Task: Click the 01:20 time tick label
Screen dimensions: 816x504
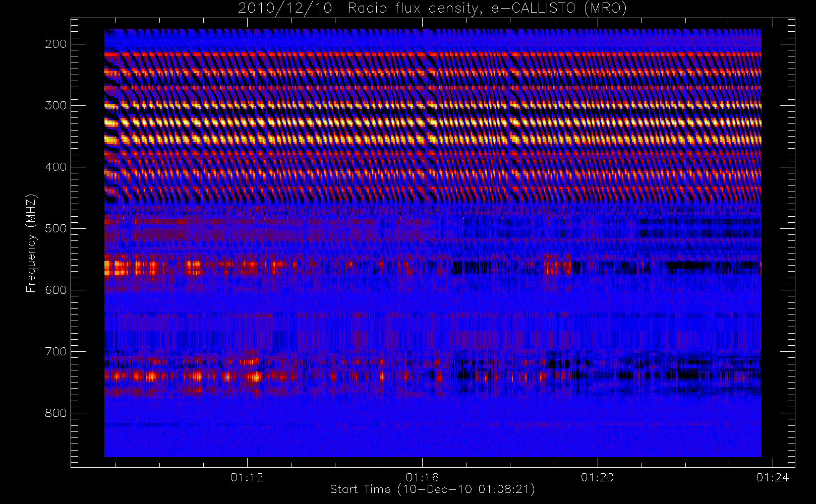Action: point(598,477)
